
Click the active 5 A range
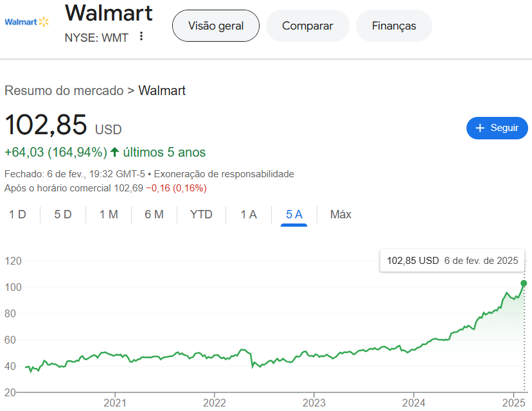[x=294, y=214]
